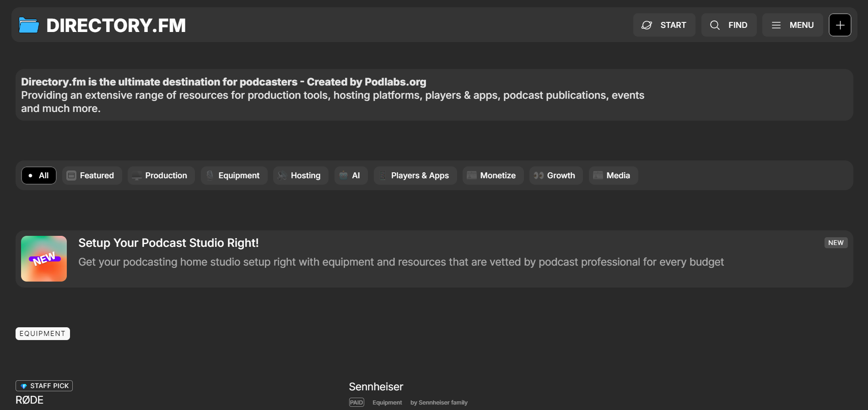Open the DIRECTORY.FM home title link
The image size is (868, 410).
point(116,25)
